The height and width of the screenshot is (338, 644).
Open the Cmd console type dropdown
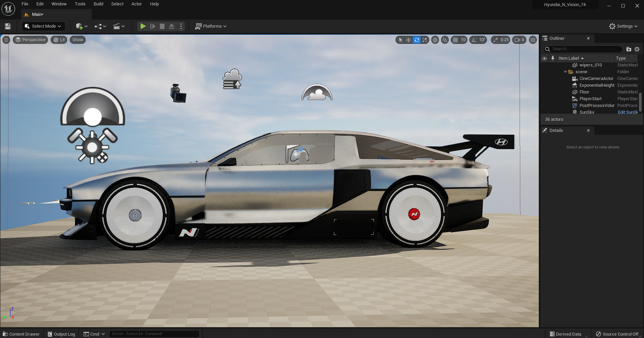pyautogui.click(x=94, y=334)
